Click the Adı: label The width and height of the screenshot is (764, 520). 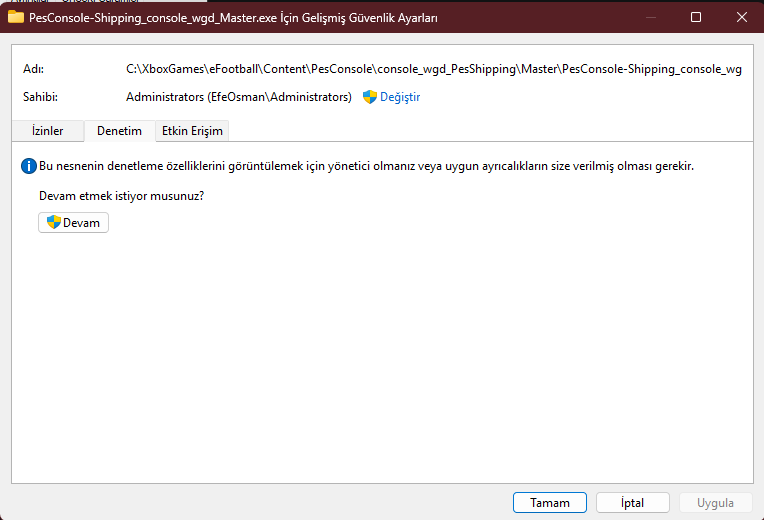click(x=34, y=69)
